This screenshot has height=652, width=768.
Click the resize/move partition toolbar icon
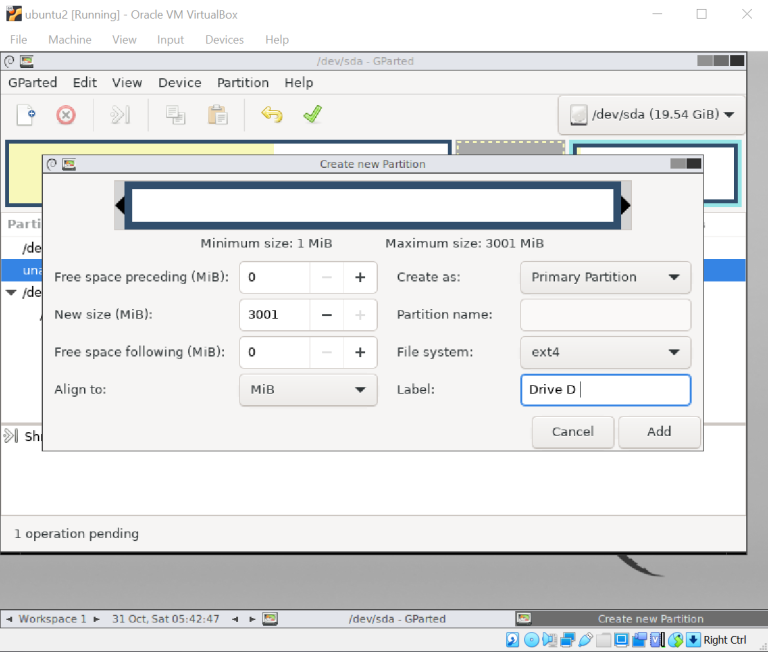point(121,115)
